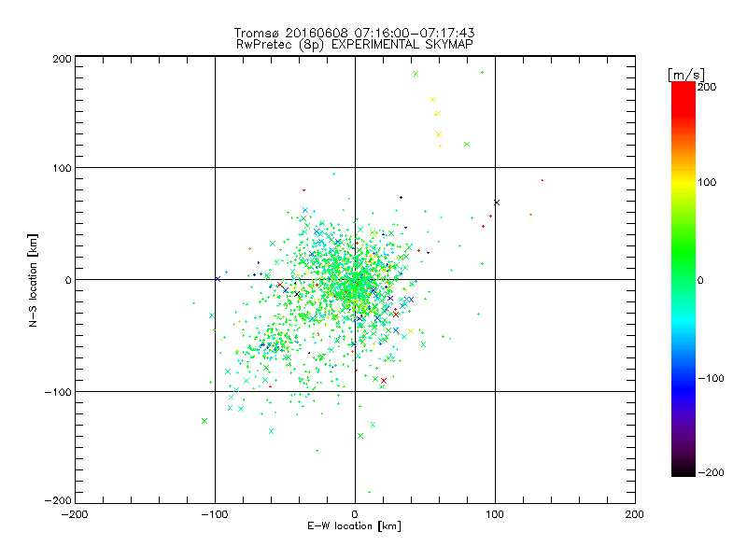The image size is (747, 560).
Task: Click the y-axis tick label 200
Action: (62, 59)
